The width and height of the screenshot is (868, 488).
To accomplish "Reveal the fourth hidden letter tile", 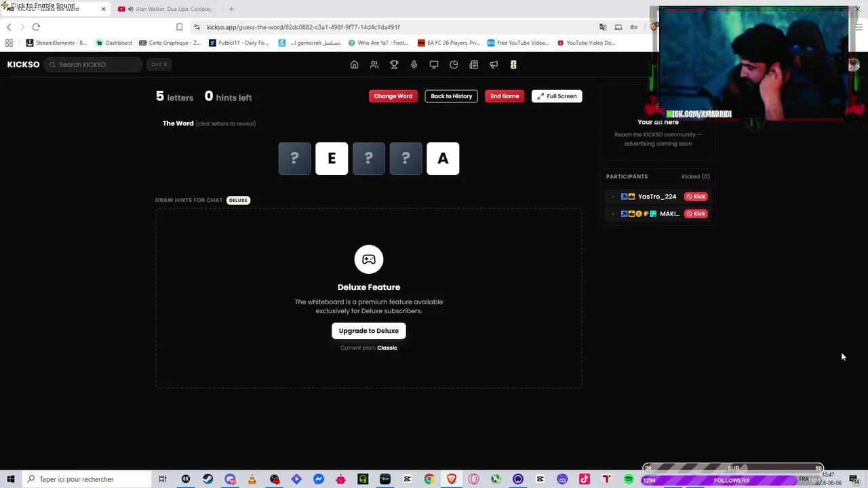I will 406,159.
